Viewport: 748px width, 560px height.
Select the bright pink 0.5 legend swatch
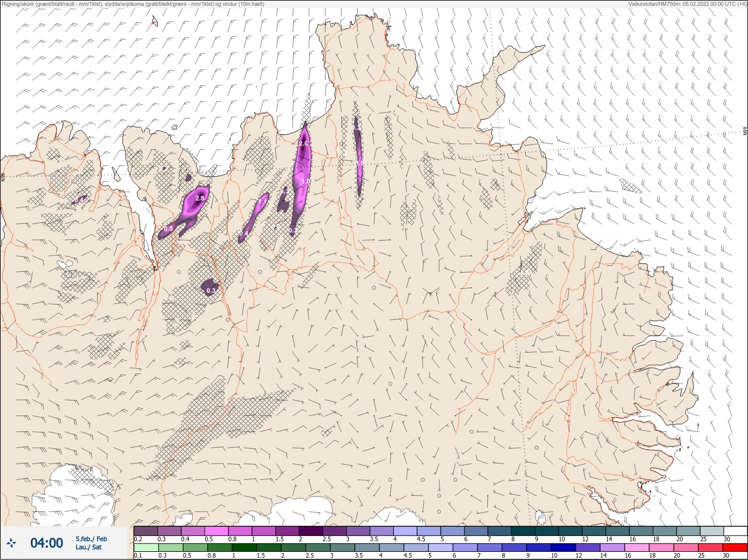click(x=217, y=531)
